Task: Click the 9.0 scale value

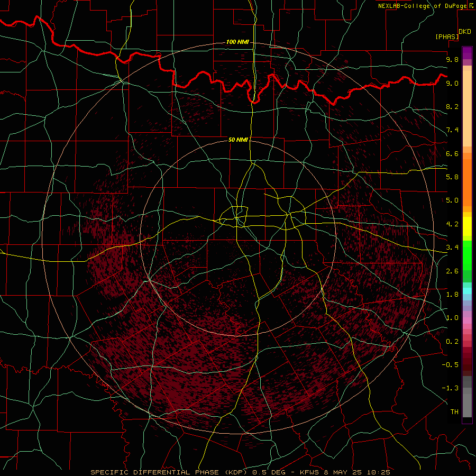Action: [452, 83]
